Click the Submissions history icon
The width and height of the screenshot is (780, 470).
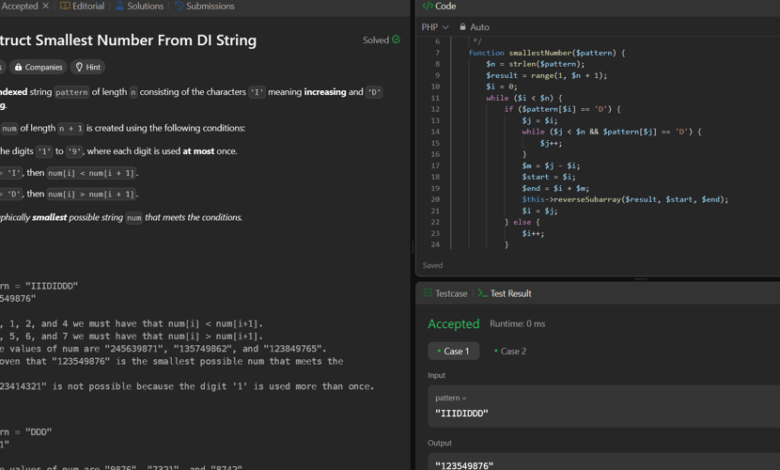(x=179, y=6)
